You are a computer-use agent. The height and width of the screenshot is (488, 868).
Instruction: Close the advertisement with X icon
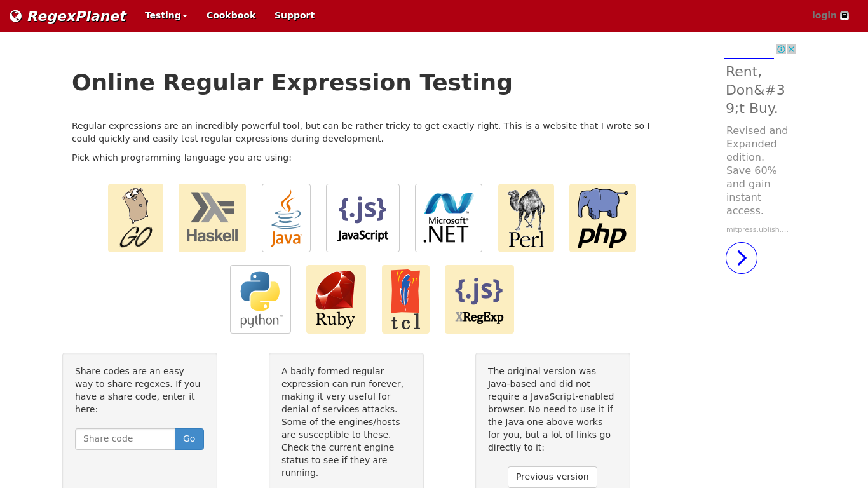tap(792, 49)
